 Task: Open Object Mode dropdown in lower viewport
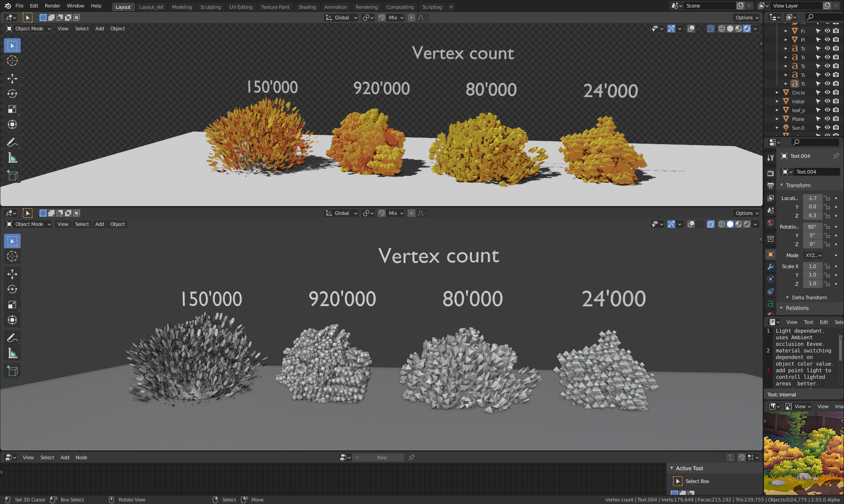pos(29,224)
